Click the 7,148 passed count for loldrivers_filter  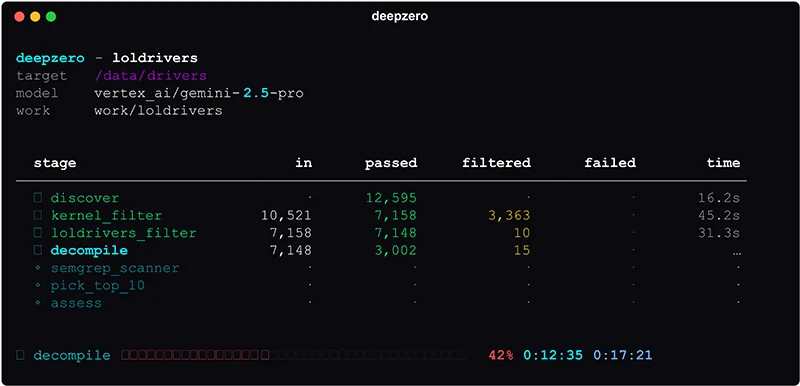(395, 233)
